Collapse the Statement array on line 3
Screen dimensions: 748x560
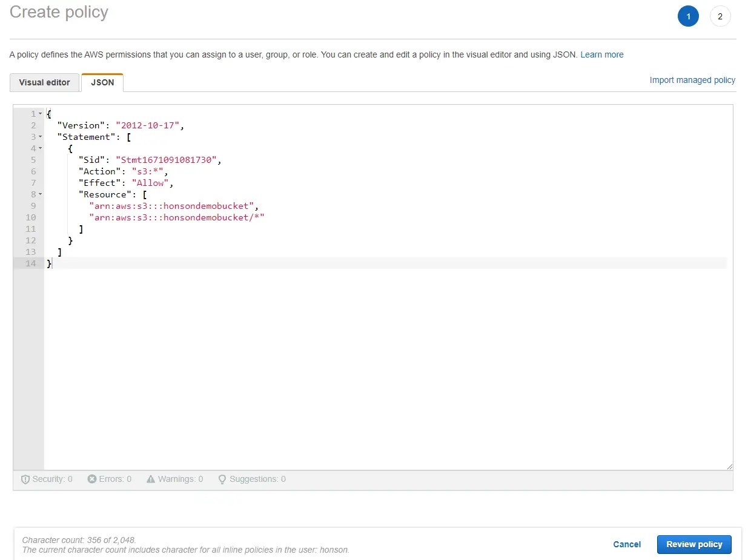[x=41, y=137]
